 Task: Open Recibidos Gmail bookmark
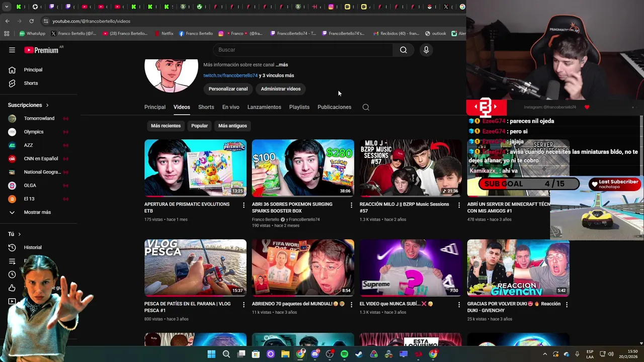tap(396, 34)
